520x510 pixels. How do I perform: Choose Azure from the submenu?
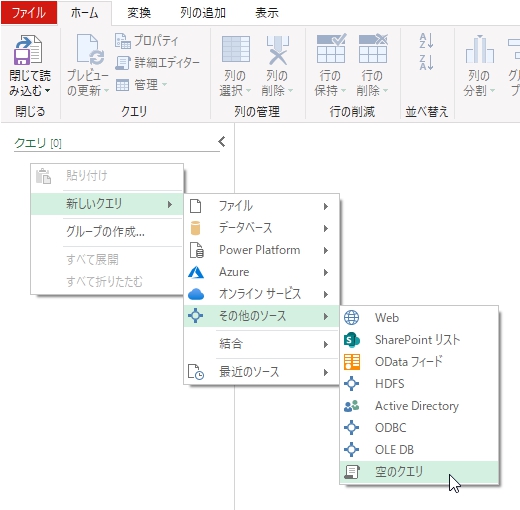pyautogui.click(x=261, y=272)
